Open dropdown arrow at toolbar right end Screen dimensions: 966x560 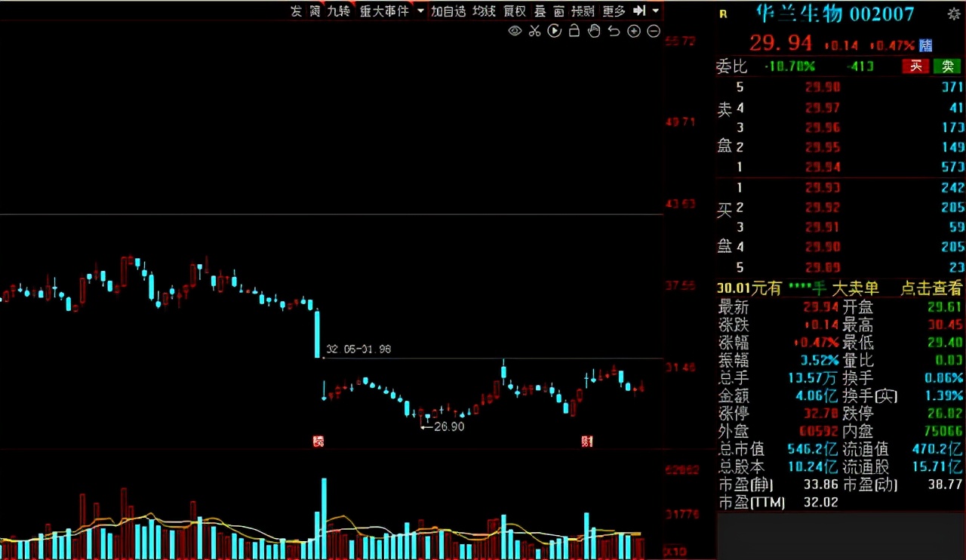(x=655, y=11)
